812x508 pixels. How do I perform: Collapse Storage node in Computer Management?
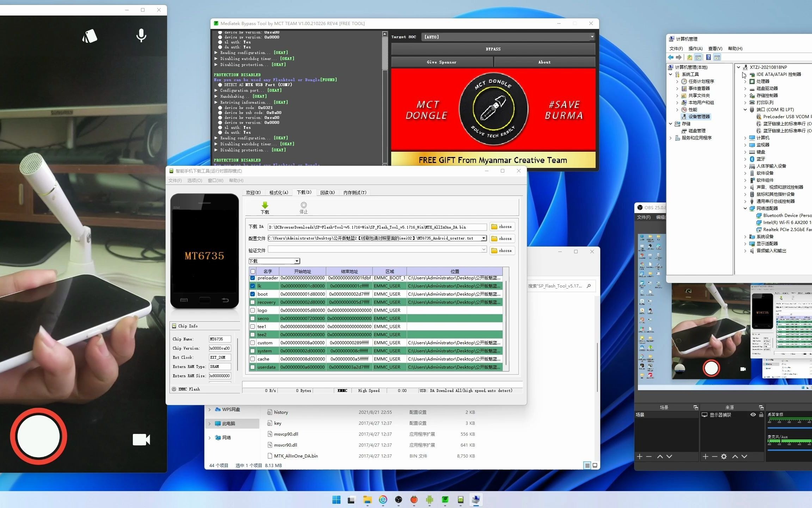click(670, 123)
